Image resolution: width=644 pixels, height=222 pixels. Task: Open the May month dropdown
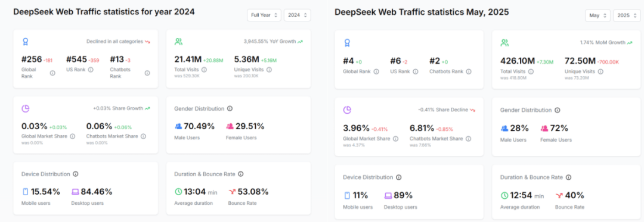pyautogui.click(x=597, y=15)
